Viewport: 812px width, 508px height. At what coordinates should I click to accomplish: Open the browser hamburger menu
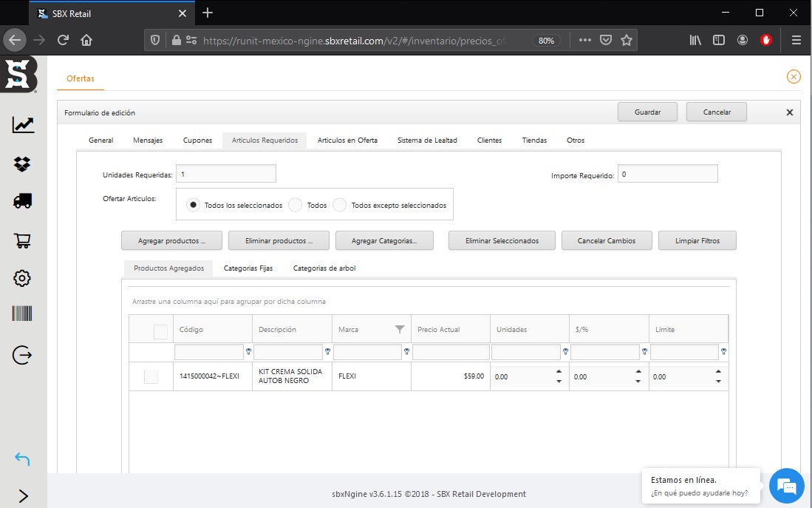[796, 40]
